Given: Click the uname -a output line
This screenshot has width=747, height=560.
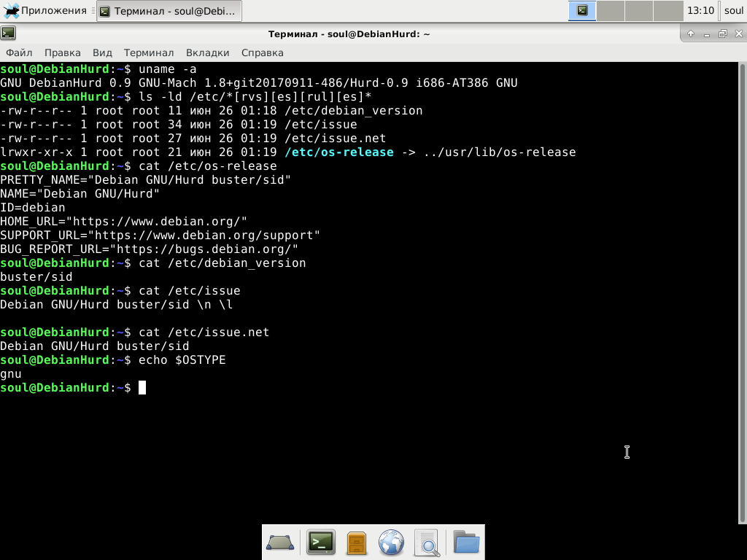Looking at the screenshot, I should tap(259, 83).
